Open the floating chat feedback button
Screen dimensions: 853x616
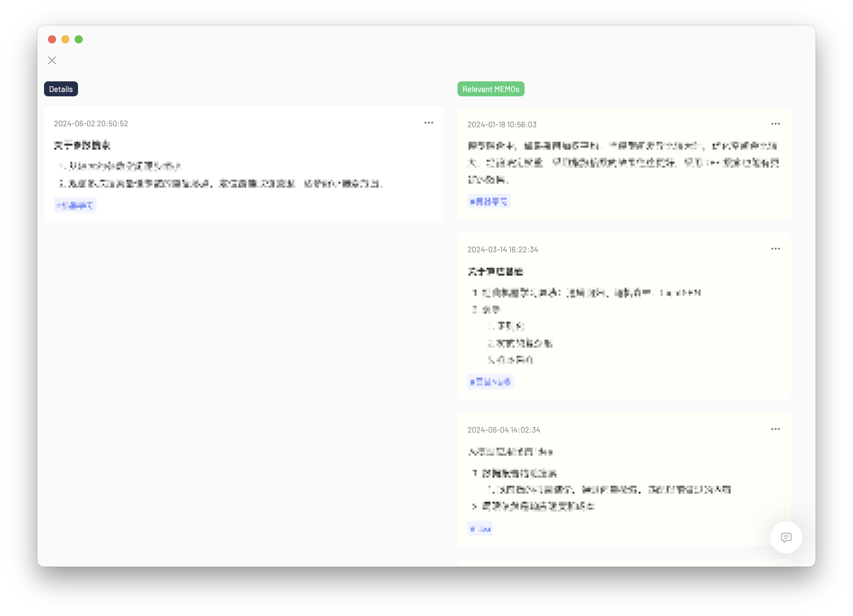pos(786,537)
